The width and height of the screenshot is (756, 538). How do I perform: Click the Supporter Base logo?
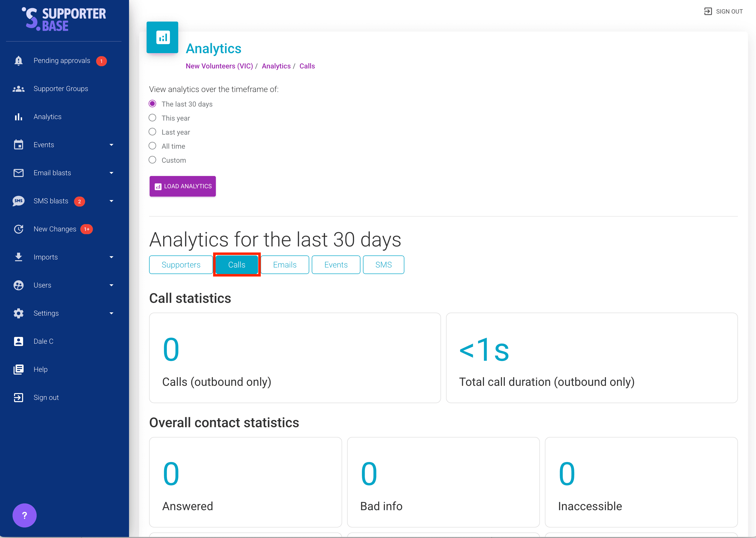pyautogui.click(x=64, y=20)
